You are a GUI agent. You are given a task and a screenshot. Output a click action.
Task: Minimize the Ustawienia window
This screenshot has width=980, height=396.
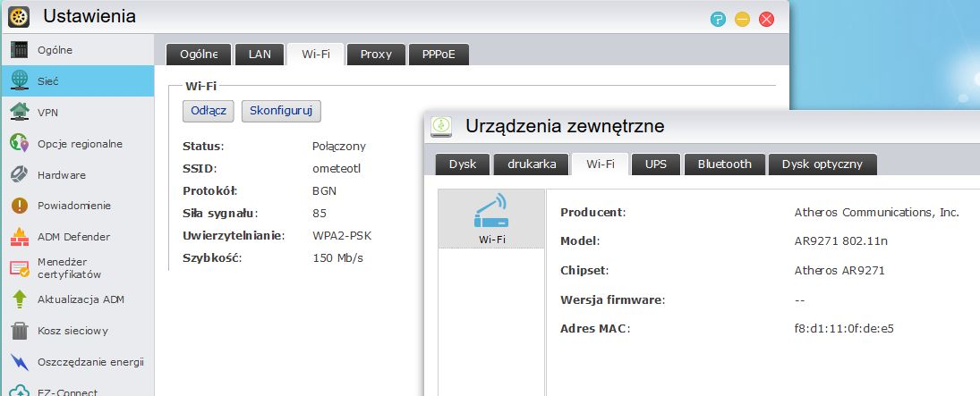tap(742, 20)
